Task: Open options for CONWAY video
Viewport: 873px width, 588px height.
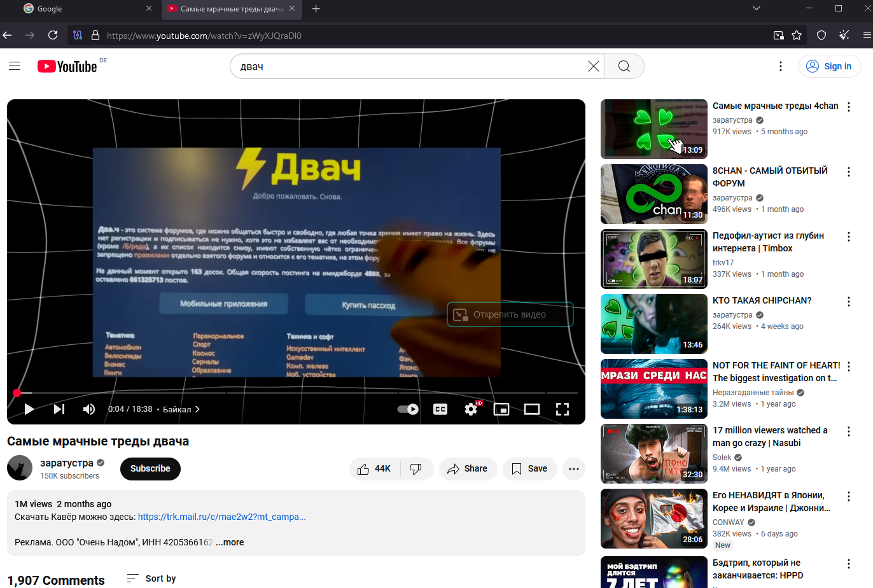Action: tap(849, 496)
